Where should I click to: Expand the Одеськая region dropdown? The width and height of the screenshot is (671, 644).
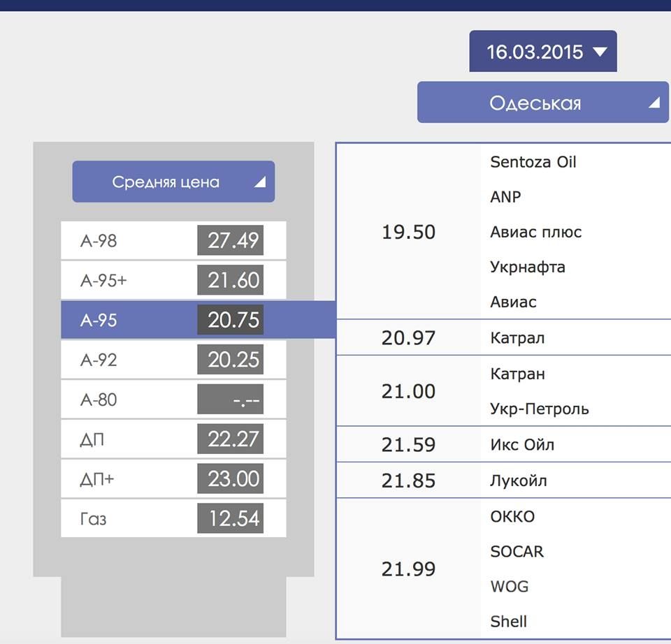point(542,103)
